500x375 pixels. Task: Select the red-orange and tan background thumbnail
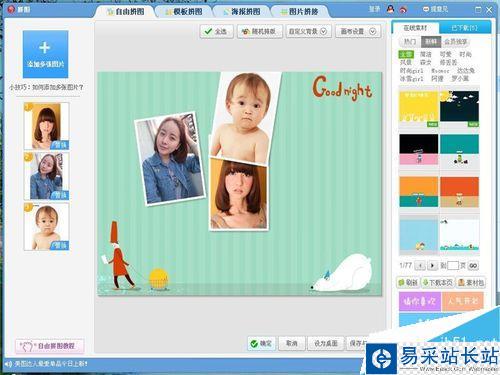(459, 192)
